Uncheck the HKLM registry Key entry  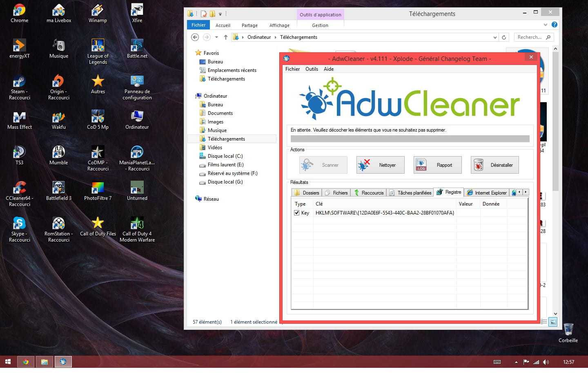297,213
